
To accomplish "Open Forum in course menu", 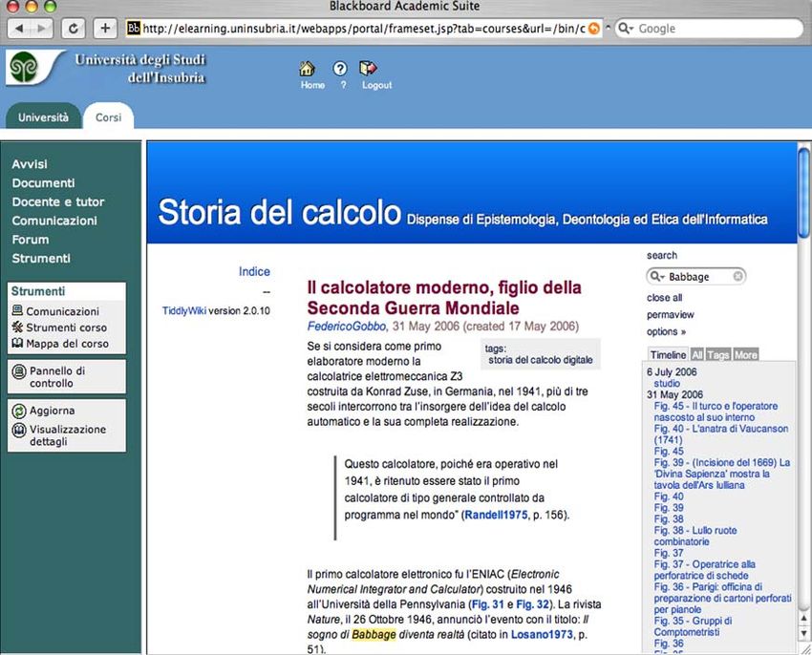I will tap(31, 240).
